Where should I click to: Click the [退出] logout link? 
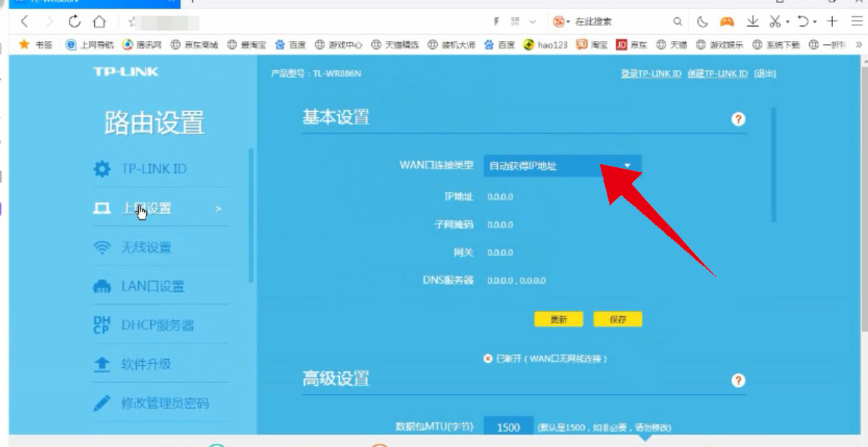point(764,74)
